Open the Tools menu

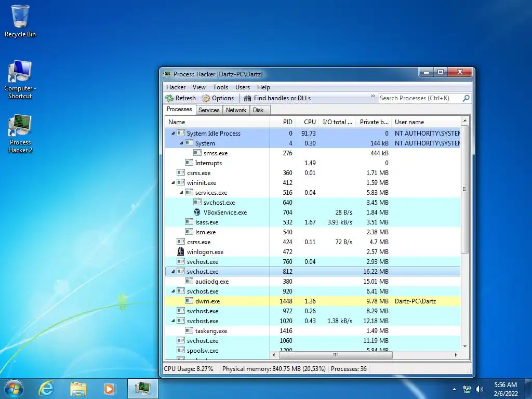tap(220, 87)
